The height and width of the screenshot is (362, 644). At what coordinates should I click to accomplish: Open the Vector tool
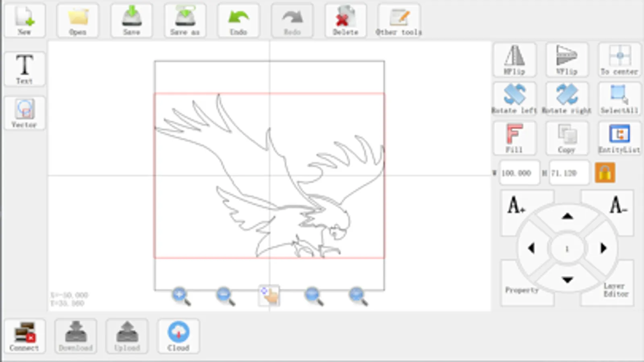coord(25,113)
